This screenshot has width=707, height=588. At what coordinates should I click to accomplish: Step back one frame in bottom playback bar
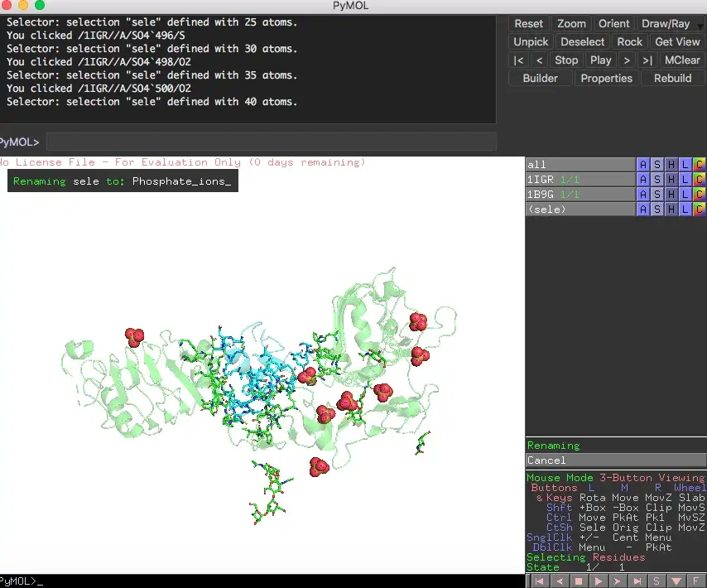pyautogui.click(x=560, y=581)
